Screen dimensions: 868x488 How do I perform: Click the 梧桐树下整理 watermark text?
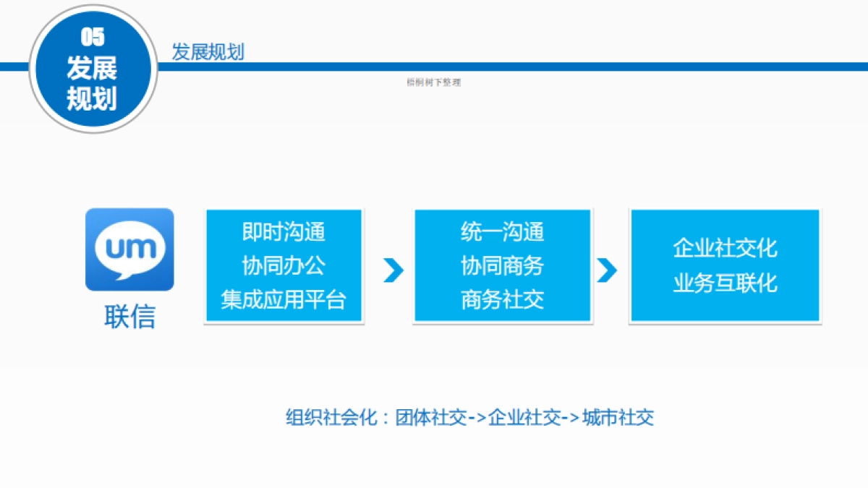point(435,82)
